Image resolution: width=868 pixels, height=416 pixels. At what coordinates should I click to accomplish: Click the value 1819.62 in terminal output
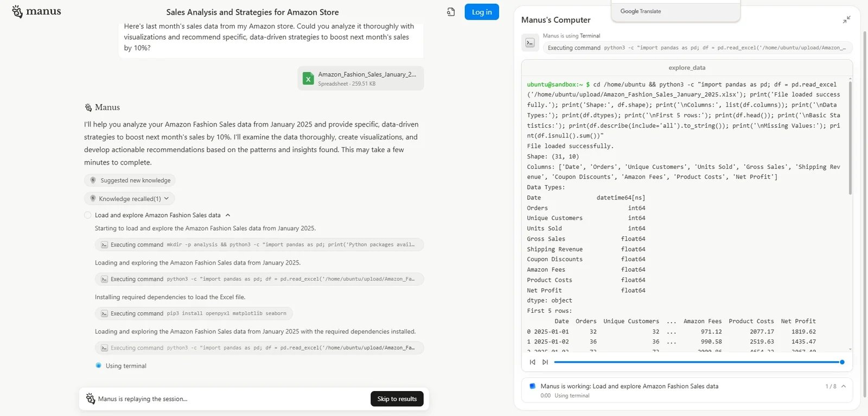(803, 332)
